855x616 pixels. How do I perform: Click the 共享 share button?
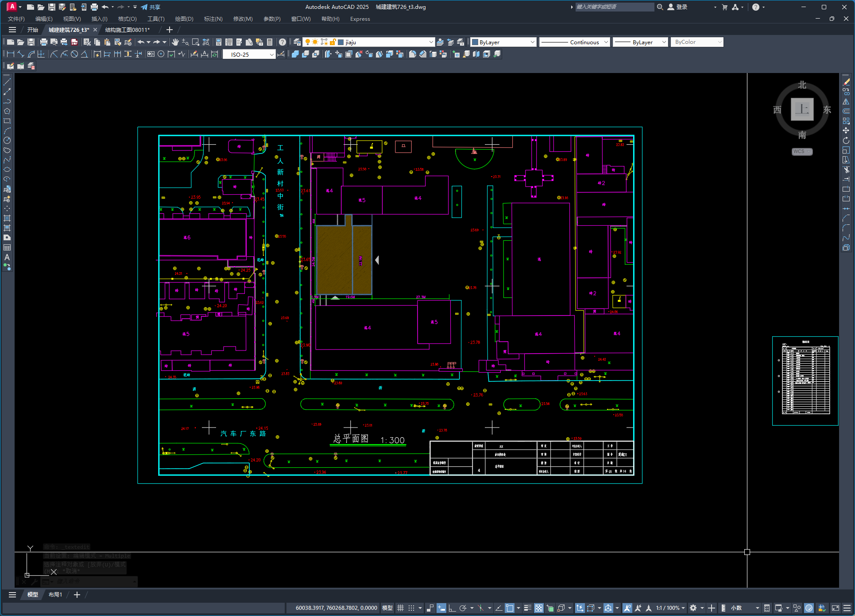click(x=151, y=7)
